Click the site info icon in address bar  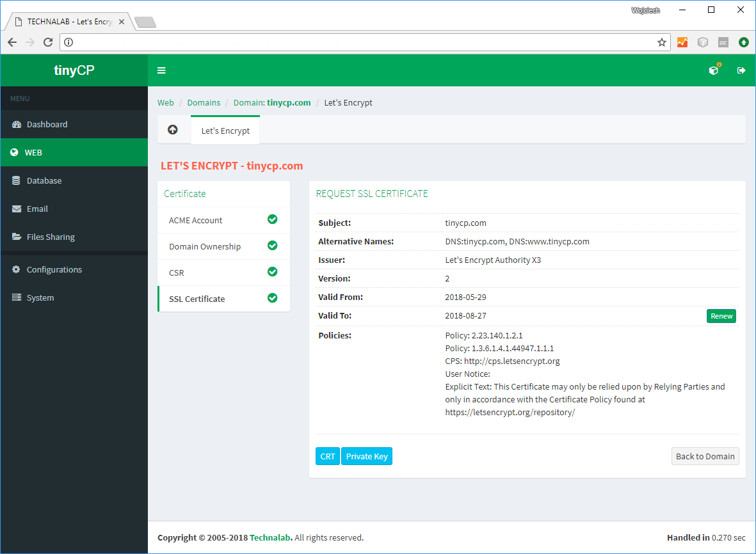[x=69, y=42]
